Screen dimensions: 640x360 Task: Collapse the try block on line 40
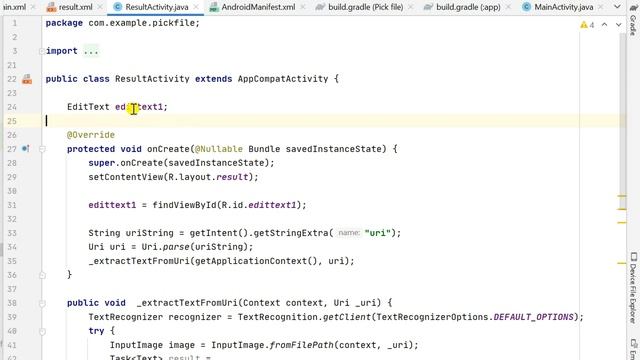click(42, 331)
